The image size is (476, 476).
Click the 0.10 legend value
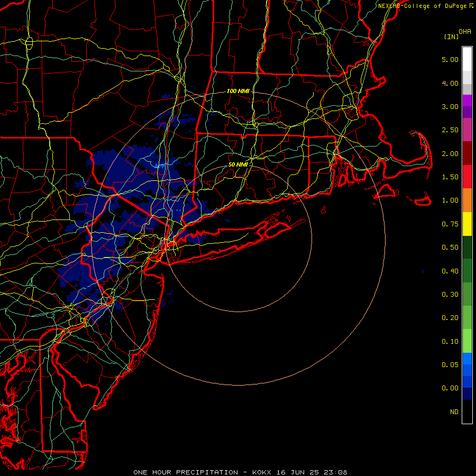(x=450, y=342)
